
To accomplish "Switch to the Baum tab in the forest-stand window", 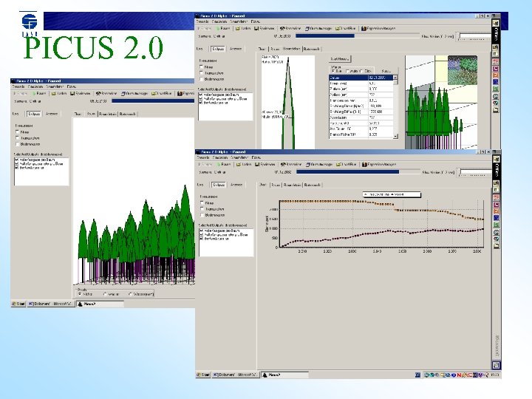I will coord(91,114).
